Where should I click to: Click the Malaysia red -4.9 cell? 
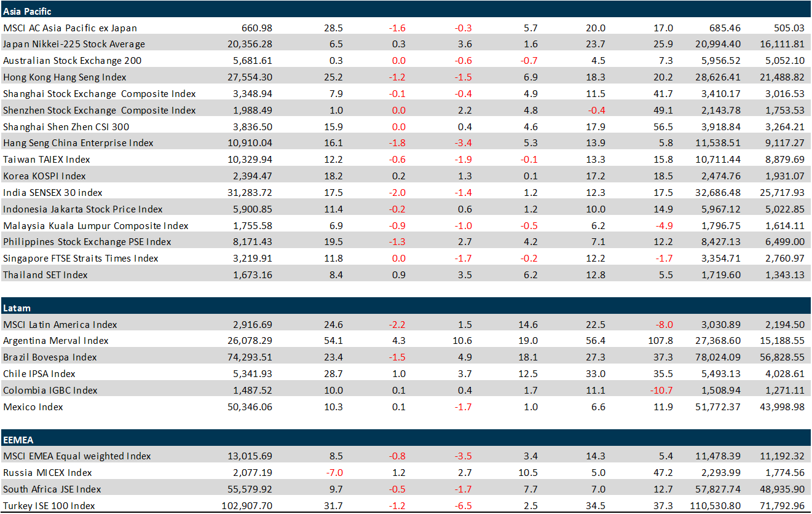pyautogui.click(x=664, y=226)
